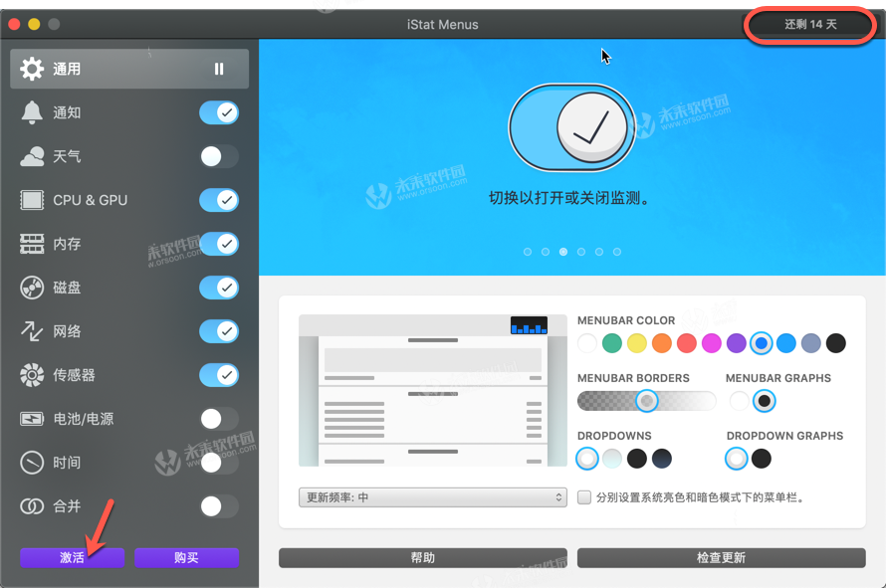Click the arrows icon for 网络

pyautogui.click(x=32, y=331)
